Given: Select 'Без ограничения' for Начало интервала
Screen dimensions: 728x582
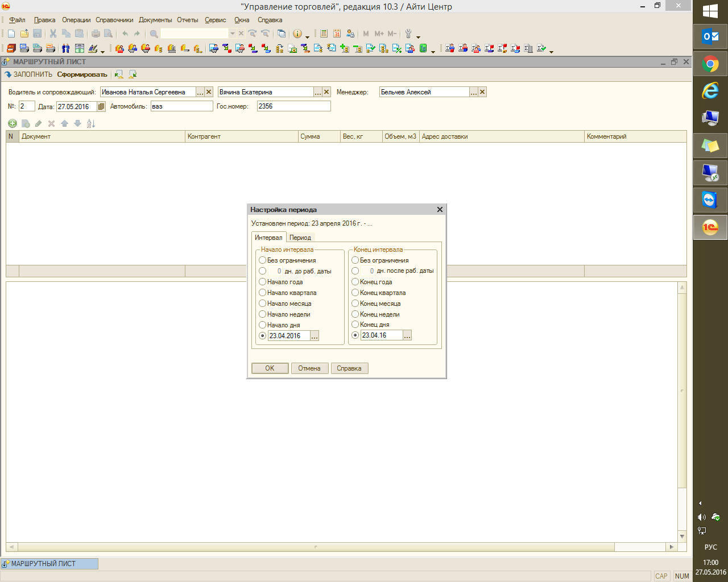Looking at the screenshot, I should (262, 260).
